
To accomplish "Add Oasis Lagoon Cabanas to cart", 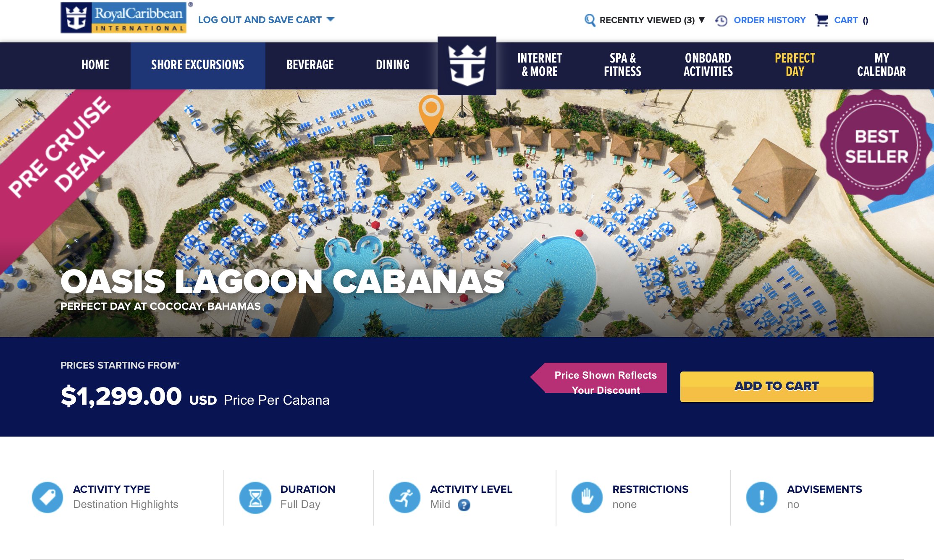I will click(x=777, y=386).
